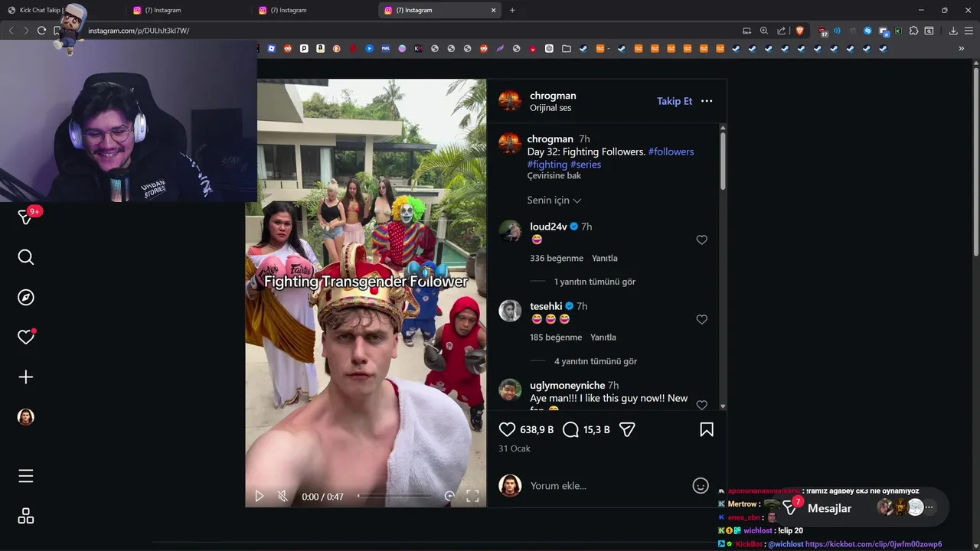Image resolution: width=980 pixels, height=551 pixels.
Task: Open the #series hashtag
Action: pyautogui.click(x=586, y=165)
